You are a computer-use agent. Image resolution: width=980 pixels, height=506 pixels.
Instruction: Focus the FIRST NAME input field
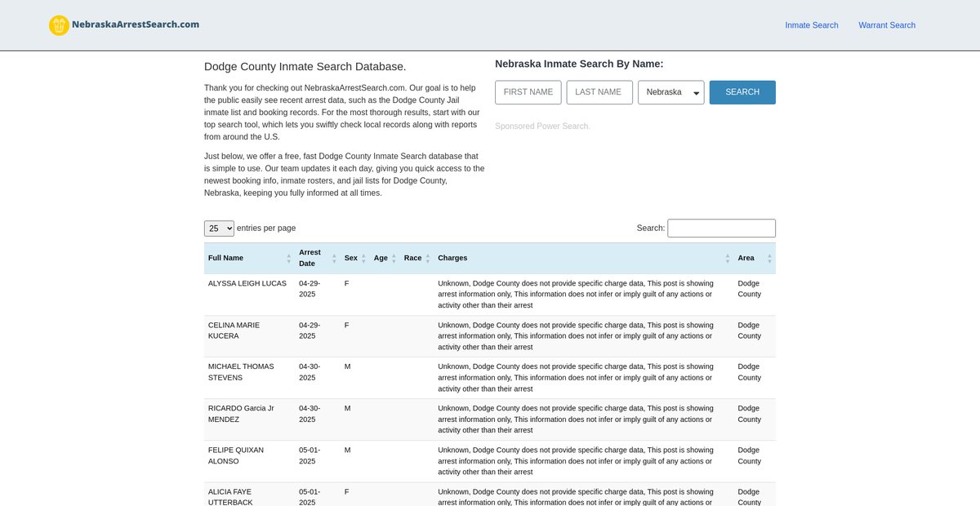tap(528, 92)
